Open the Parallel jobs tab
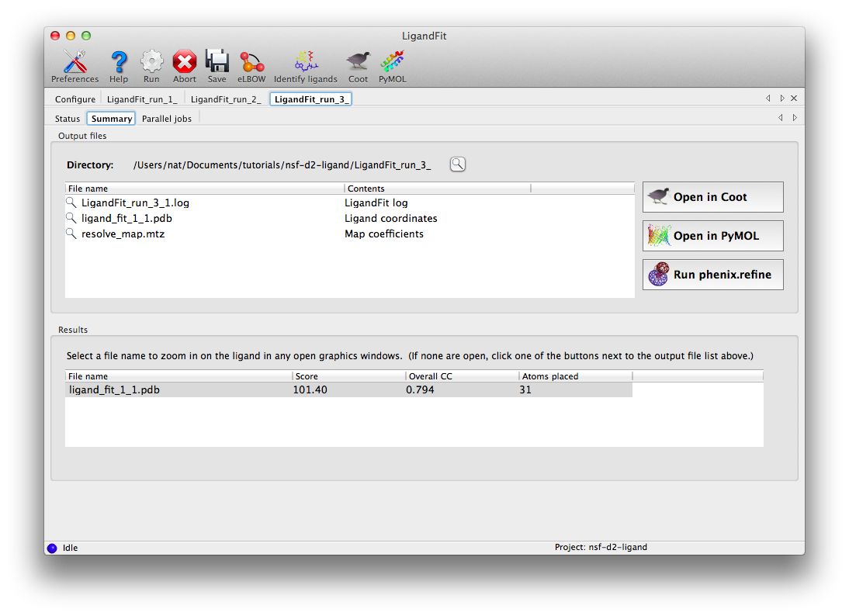This screenshot has width=849, height=616. click(167, 118)
